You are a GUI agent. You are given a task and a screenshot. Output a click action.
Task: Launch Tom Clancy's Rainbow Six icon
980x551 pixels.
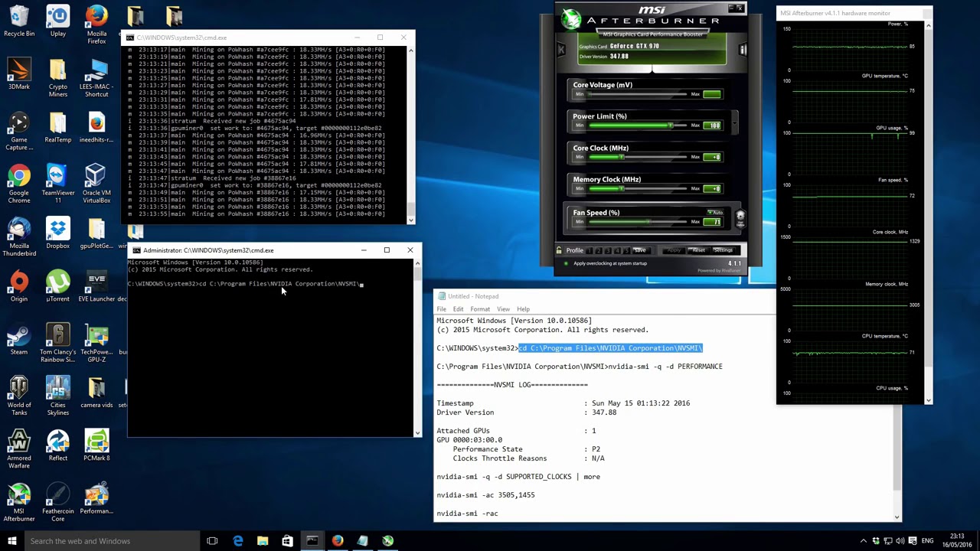point(57,343)
